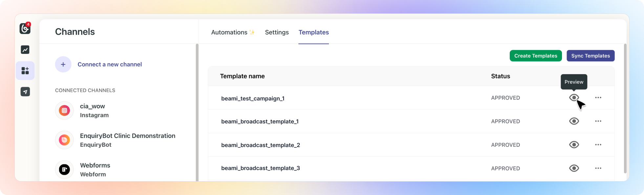The width and height of the screenshot is (644, 195).
Task: Click the templates list vertical scrollbar
Action: click(x=625, y=108)
